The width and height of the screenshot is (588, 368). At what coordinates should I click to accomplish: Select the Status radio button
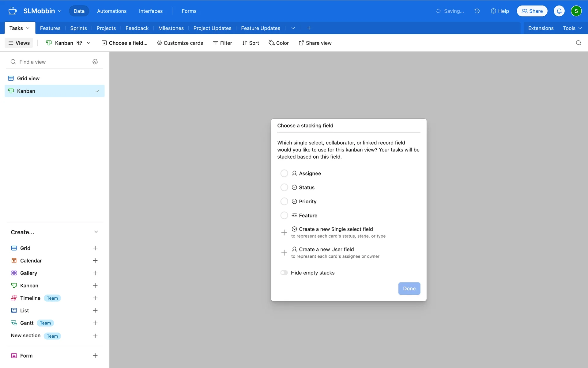tap(284, 187)
